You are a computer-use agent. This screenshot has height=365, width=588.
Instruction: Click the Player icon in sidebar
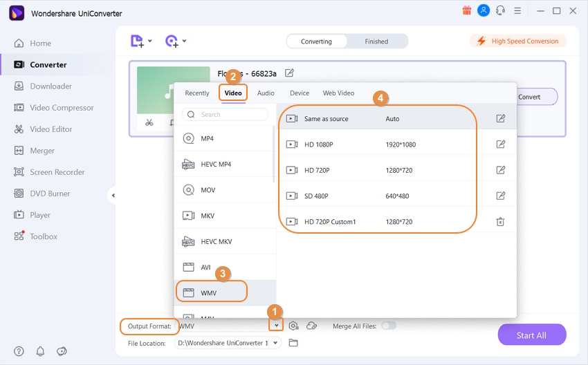pyautogui.click(x=19, y=215)
